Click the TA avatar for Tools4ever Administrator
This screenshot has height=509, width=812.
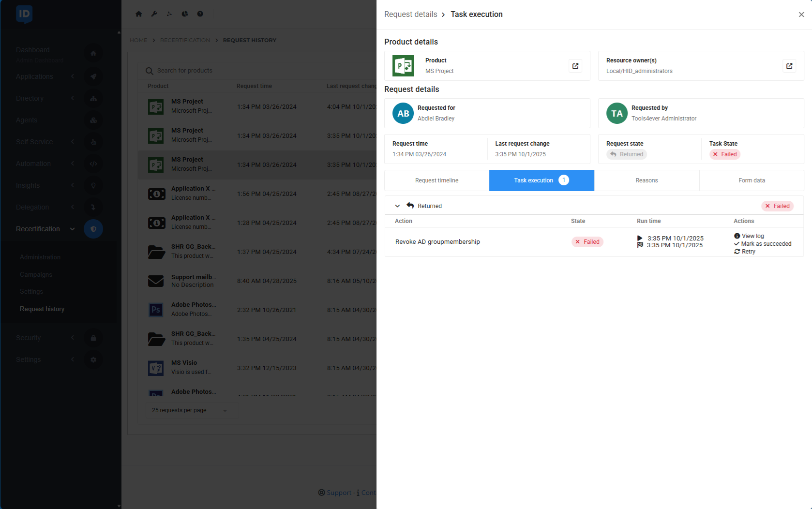pos(617,113)
